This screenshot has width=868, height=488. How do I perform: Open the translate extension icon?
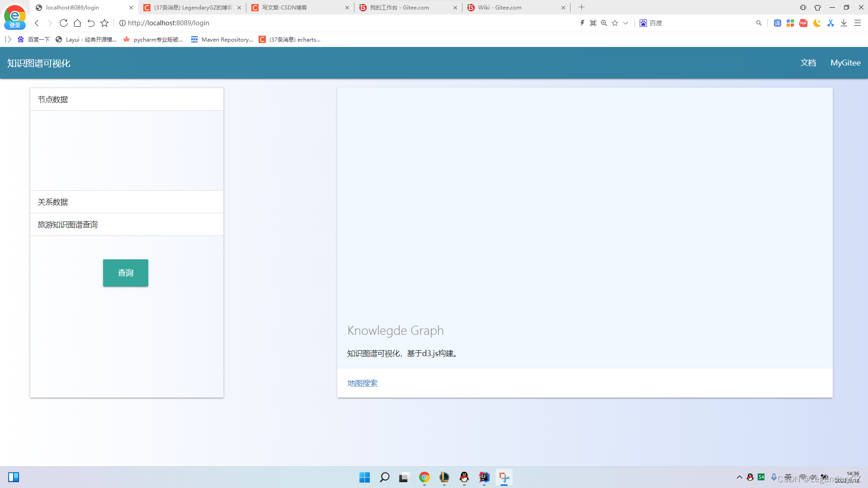click(x=778, y=23)
